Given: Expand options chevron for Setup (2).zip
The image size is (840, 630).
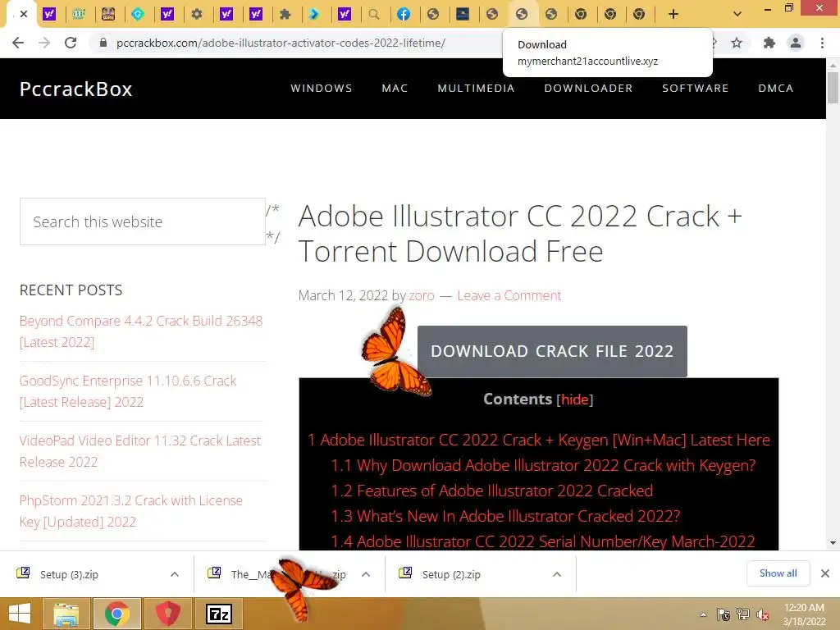Looking at the screenshot, I should [557, 574].
